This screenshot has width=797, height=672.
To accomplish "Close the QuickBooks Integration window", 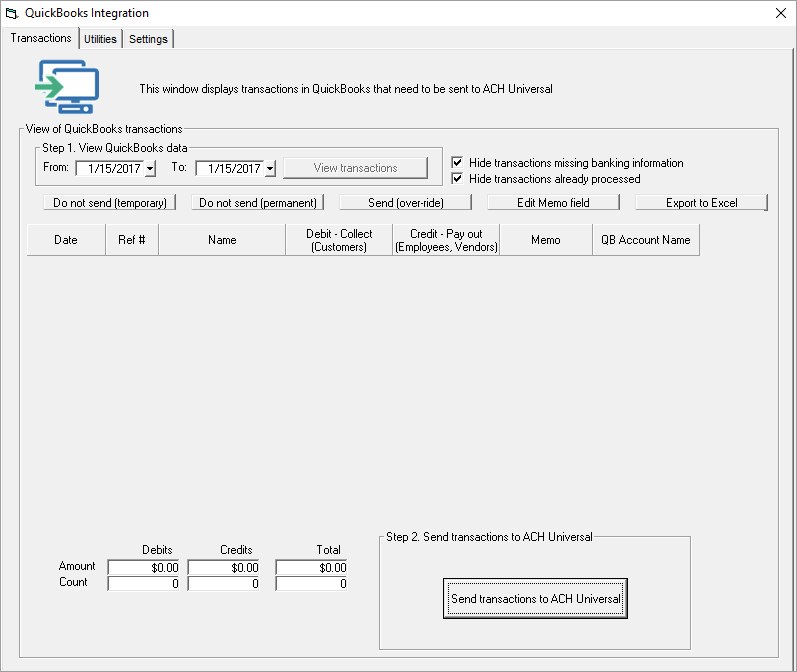I will [x=781, y=13].
